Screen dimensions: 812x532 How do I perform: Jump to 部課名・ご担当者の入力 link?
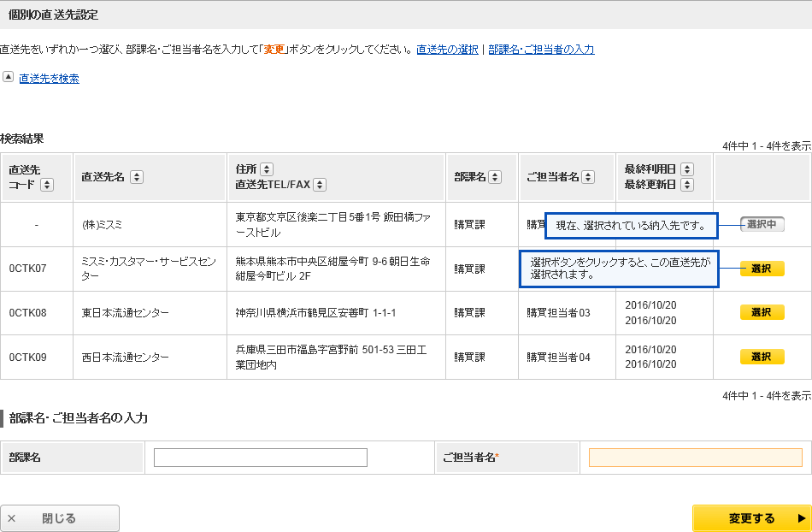542,50
